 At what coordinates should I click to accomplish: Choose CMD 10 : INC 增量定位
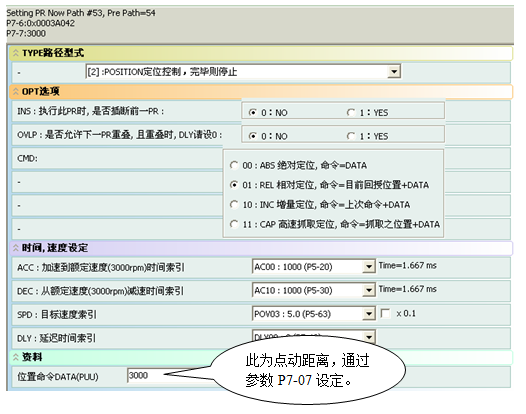[234, 204]
